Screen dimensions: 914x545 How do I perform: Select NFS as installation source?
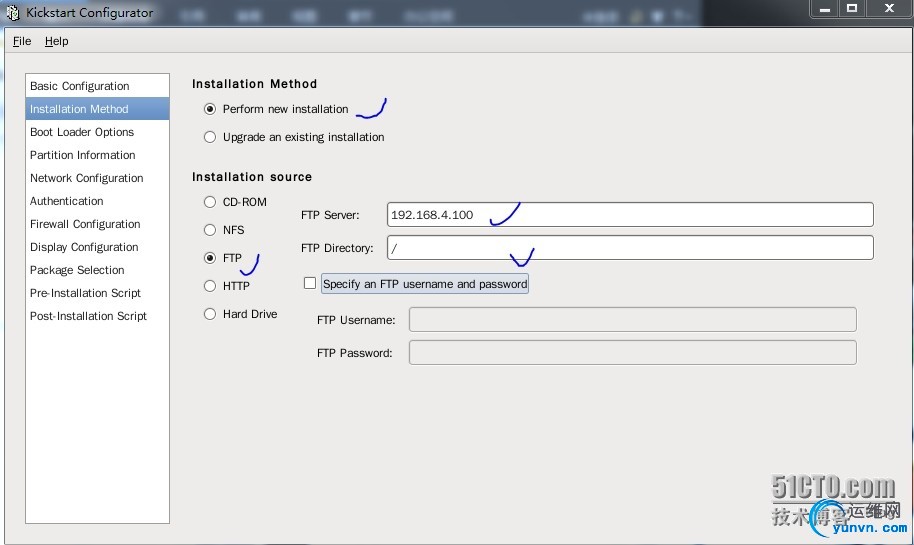coord(210,230)
